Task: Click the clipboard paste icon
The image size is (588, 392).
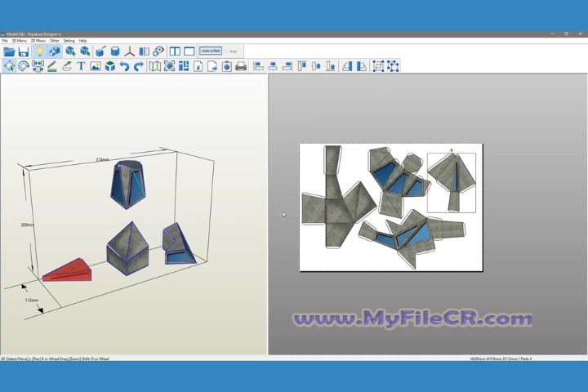Action: pos(226,66)
